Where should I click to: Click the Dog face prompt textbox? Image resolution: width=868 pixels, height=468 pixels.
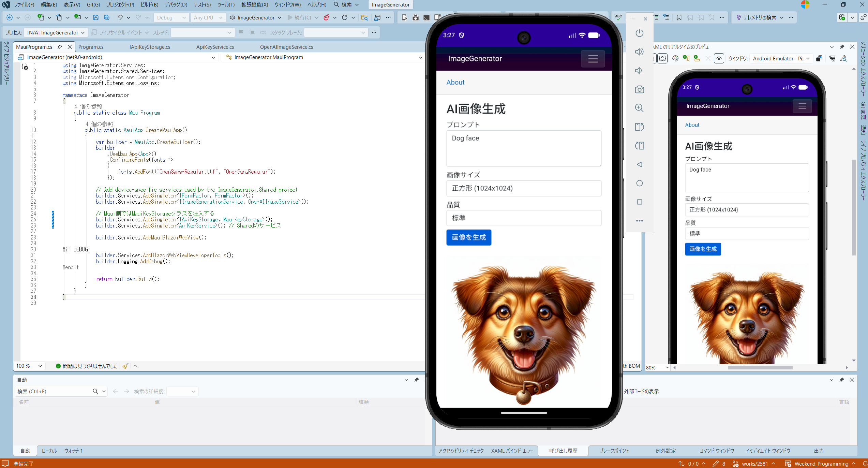pyautogui.click(x=524, y=148)
